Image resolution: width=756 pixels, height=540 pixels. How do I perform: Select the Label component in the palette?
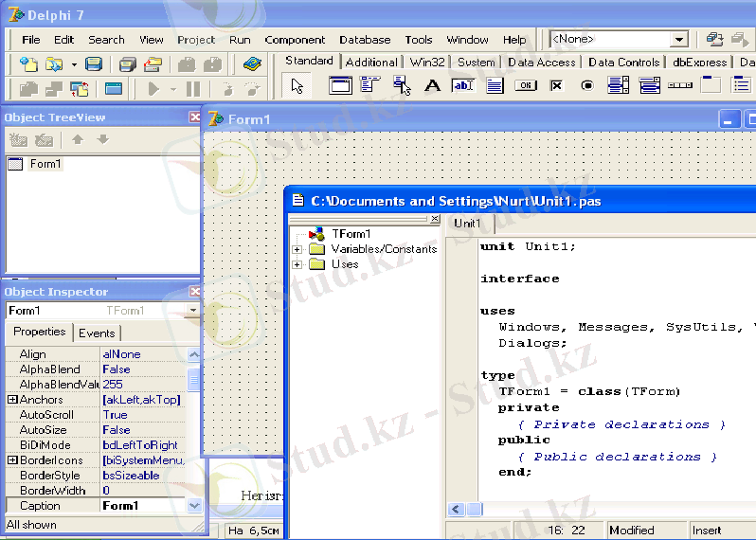pyautogui.click(x=432, y=86)
